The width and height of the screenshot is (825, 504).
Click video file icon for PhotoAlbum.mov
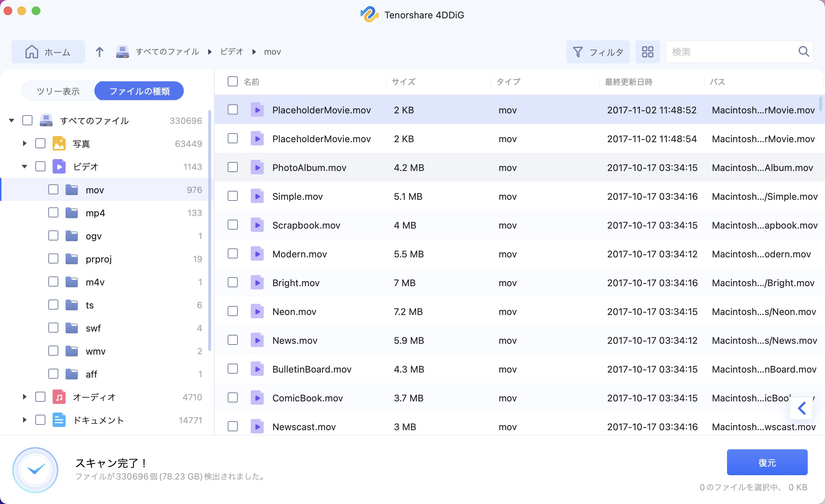[x=257, y=167]
